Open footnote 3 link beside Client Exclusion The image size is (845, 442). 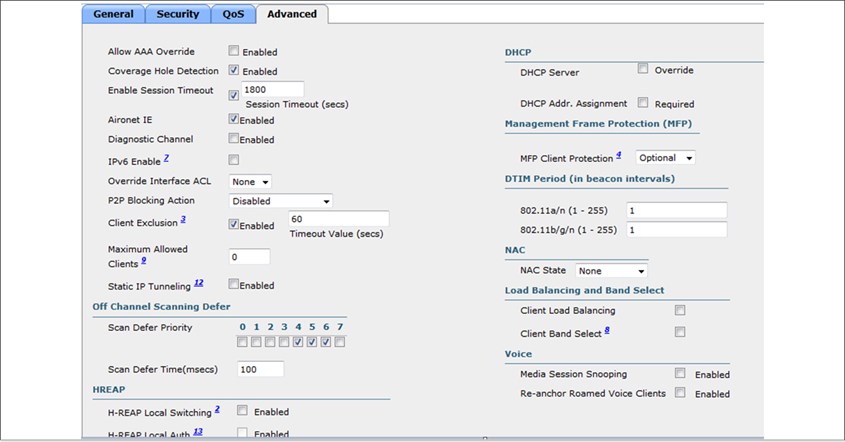(x=183, y=220)
